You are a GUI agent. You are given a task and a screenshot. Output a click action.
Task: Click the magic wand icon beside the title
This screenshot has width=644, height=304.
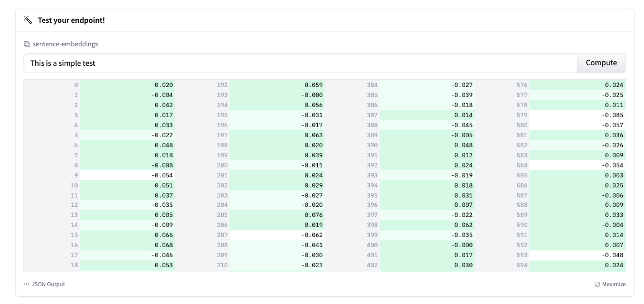pos(28,20)
